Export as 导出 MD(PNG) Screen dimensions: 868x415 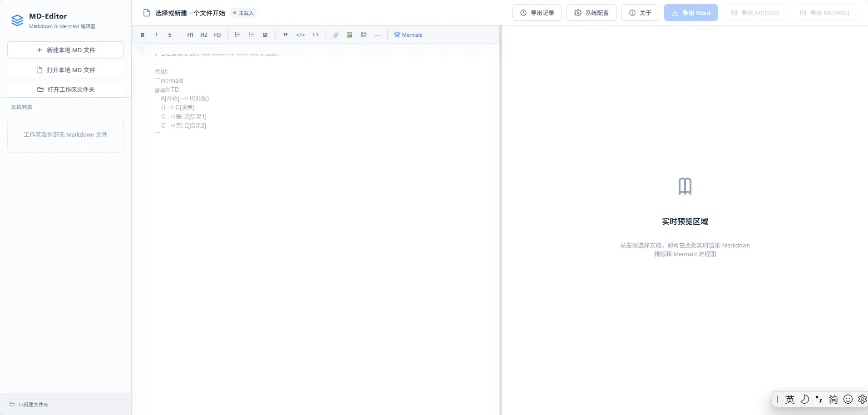tap(824, 13)
